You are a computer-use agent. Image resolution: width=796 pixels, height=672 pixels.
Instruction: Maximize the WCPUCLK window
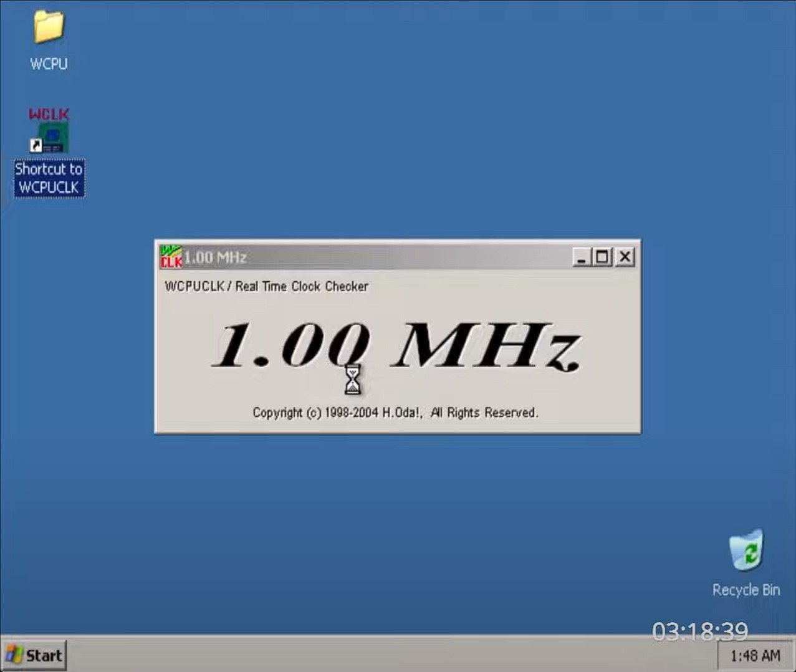602,257
